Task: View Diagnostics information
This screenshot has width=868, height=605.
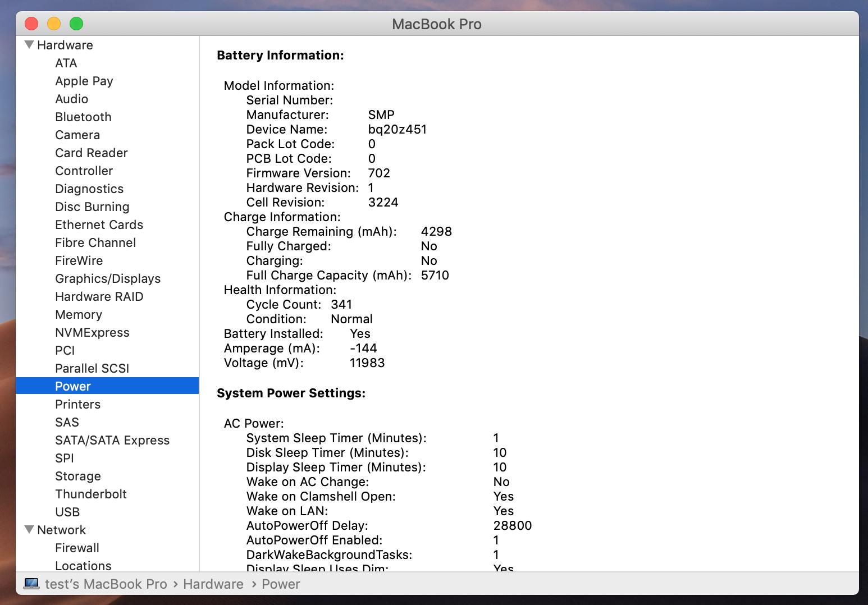Action: coord(89,189)
